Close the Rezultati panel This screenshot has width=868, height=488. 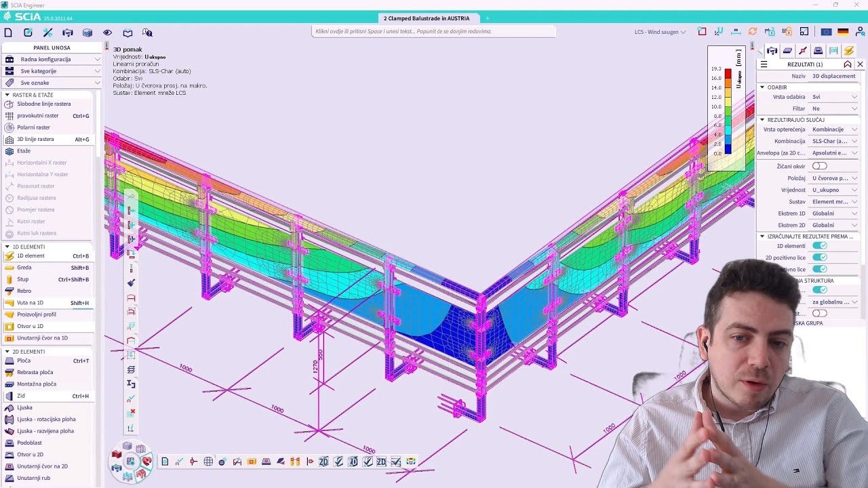[x=860, y=64]
